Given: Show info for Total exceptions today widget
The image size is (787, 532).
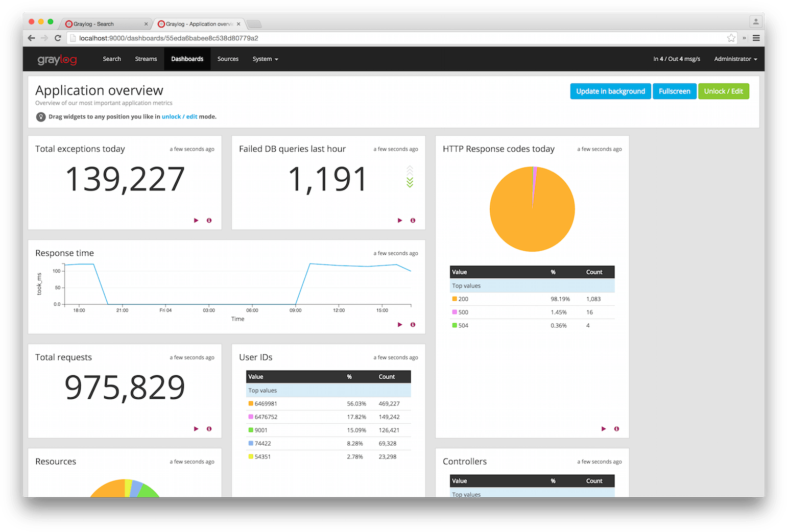Looking at the screenshot, I should (209, 221).
